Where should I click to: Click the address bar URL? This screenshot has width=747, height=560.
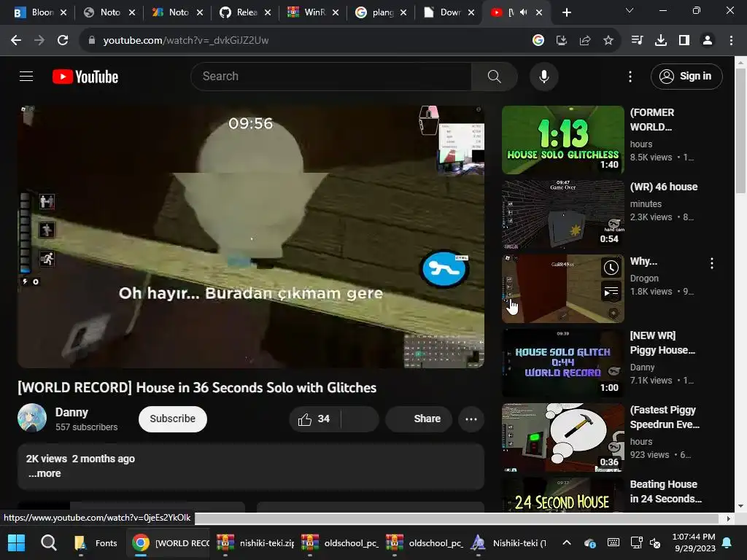pyautogui.click(x=186, y=41)
